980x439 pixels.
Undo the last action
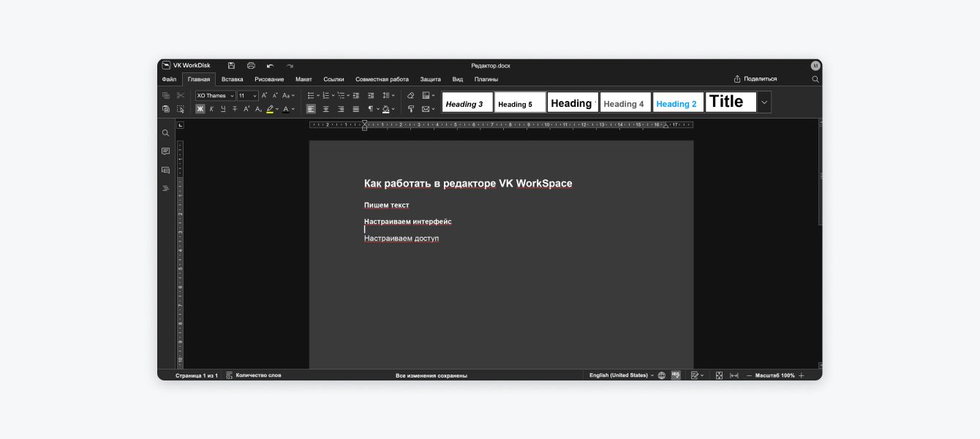[x=271, y=66]
